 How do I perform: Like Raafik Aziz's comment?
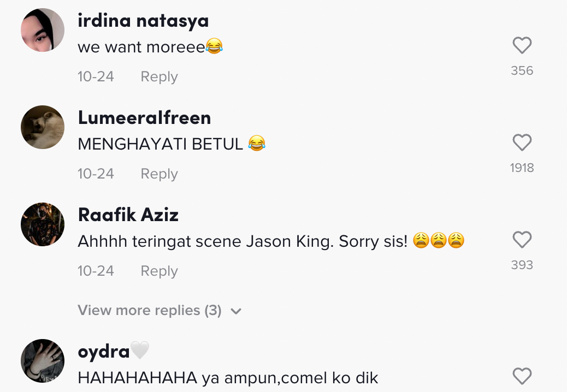[522, 240]
